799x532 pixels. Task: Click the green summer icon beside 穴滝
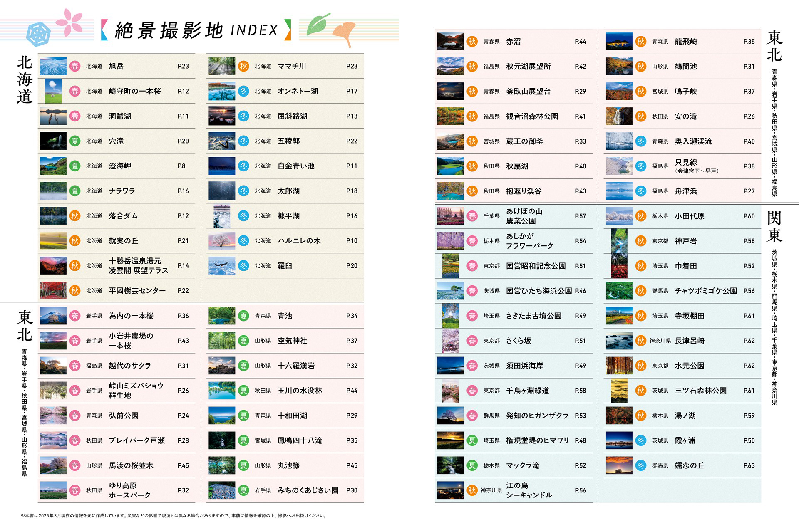pyautogui.click(x=74, y=141)
